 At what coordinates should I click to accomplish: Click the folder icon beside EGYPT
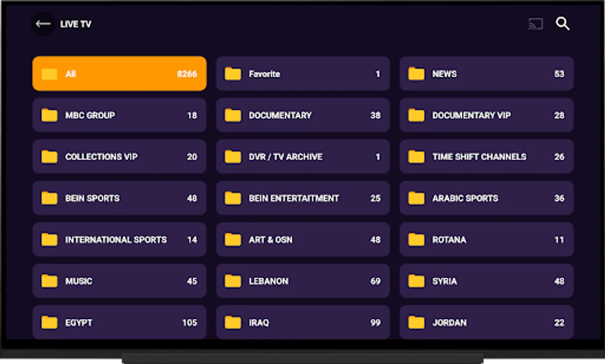point(49,322)
